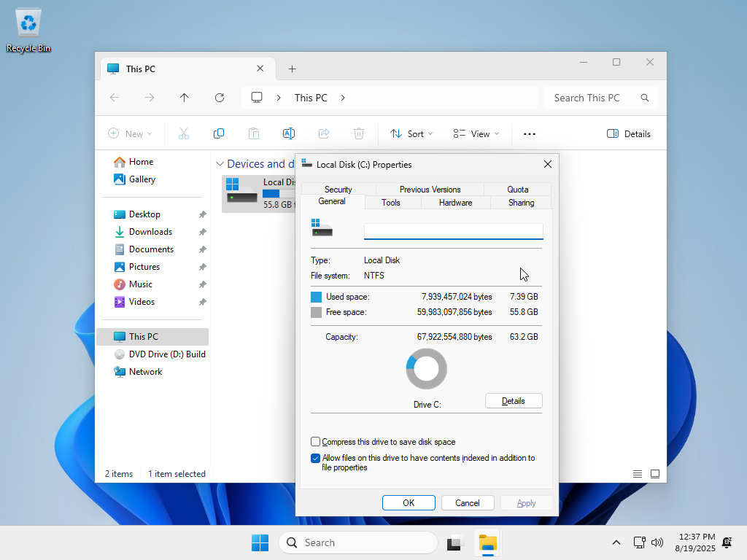The image size is (747, 560).
Task: Add a new tab with plus icon
Action: (x=292, y=69)
